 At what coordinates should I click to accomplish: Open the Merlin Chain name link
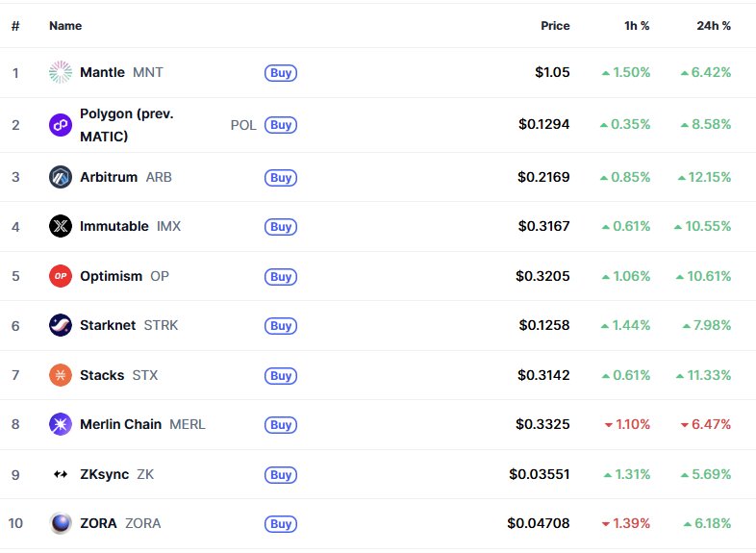pyautogui.click(x=120, y=424)
